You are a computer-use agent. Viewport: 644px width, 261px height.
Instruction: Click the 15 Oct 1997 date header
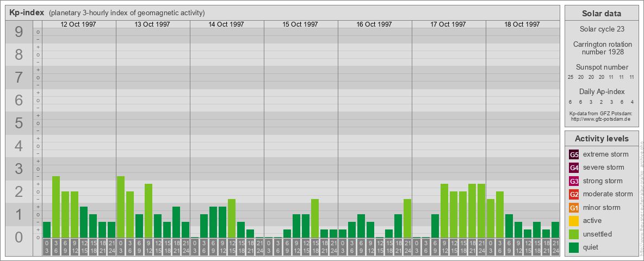click(300, 24)
